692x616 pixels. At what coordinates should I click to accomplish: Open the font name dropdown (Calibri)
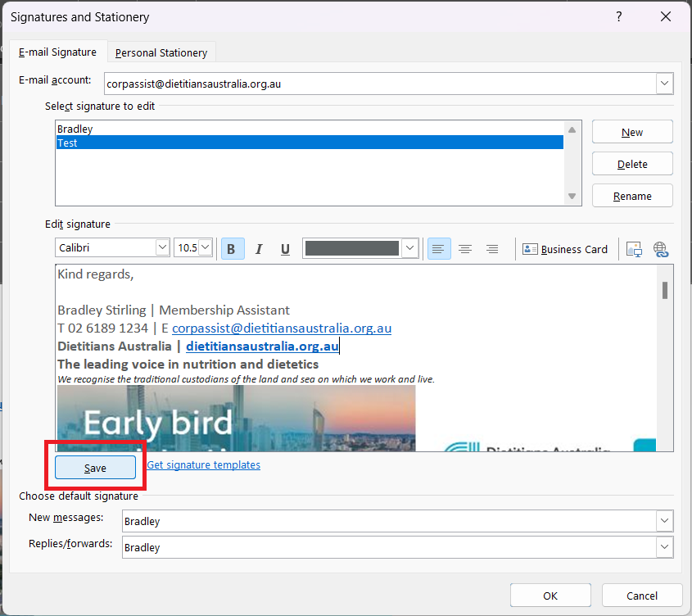[162, 247]
